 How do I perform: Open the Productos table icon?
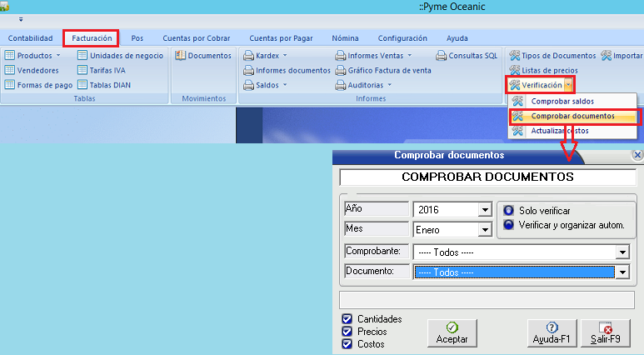click(x=10, y=56)
